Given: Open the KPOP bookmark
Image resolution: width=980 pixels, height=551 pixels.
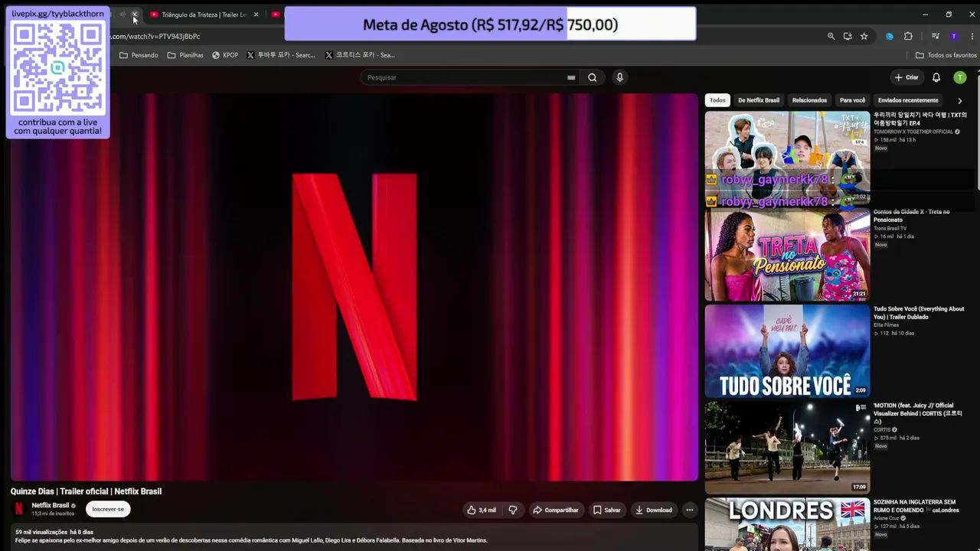Looking at the screenshot, I should coord(225,55).
